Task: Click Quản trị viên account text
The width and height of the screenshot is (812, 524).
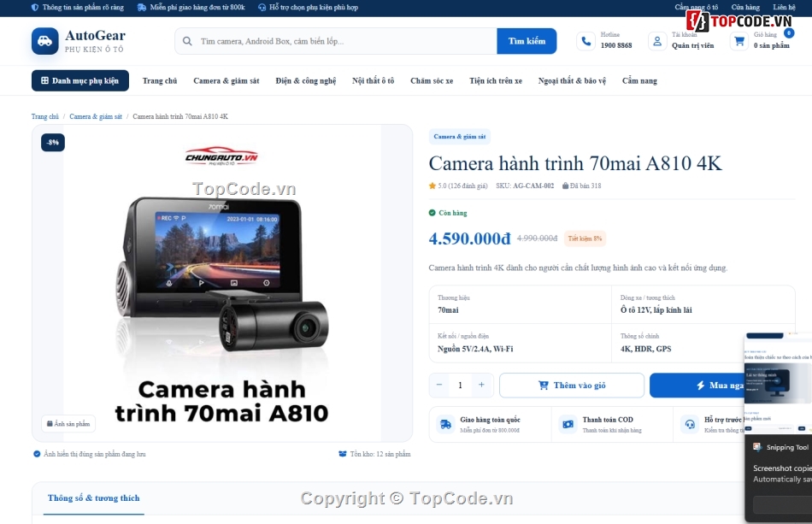Action: pyautogui.click(x=692, y=45)
